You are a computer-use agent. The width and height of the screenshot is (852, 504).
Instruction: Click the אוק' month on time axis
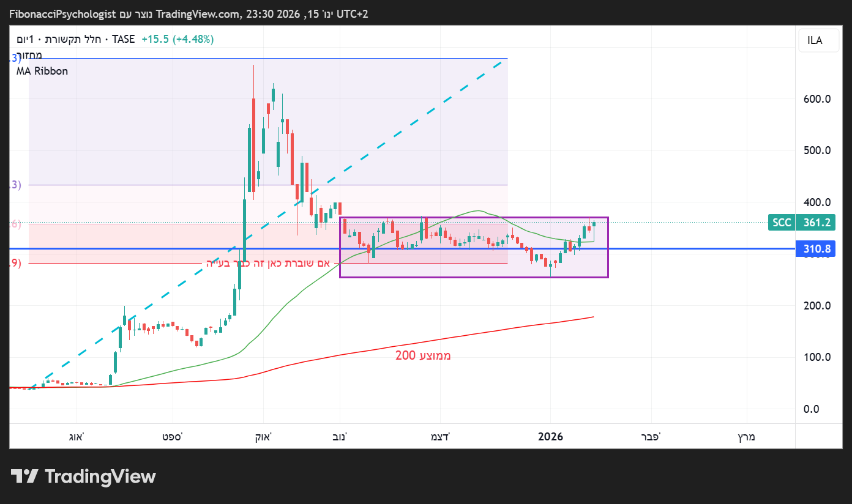pyautogui.click(x=263, y=437)
